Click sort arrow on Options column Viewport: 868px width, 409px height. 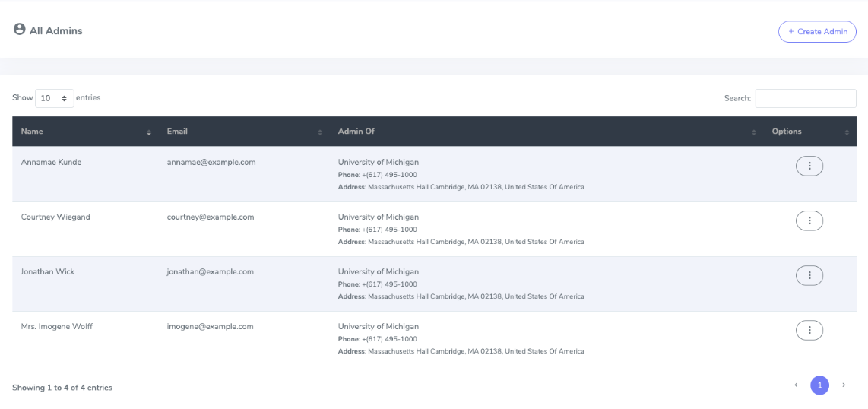tap(847, 132)
